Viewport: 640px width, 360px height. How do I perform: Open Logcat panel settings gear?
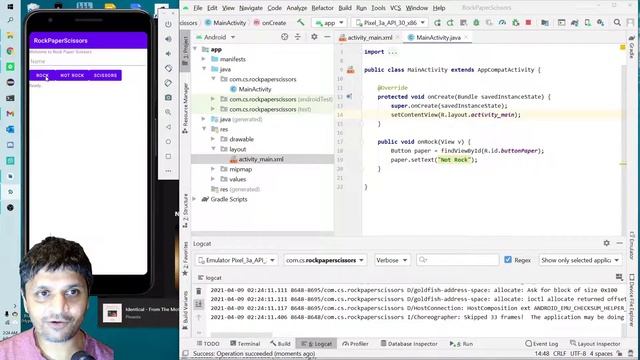pos(607,243)
